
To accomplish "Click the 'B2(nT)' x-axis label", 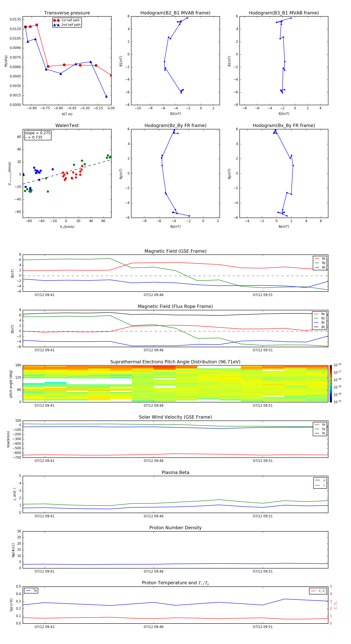I will click(175, 114).
